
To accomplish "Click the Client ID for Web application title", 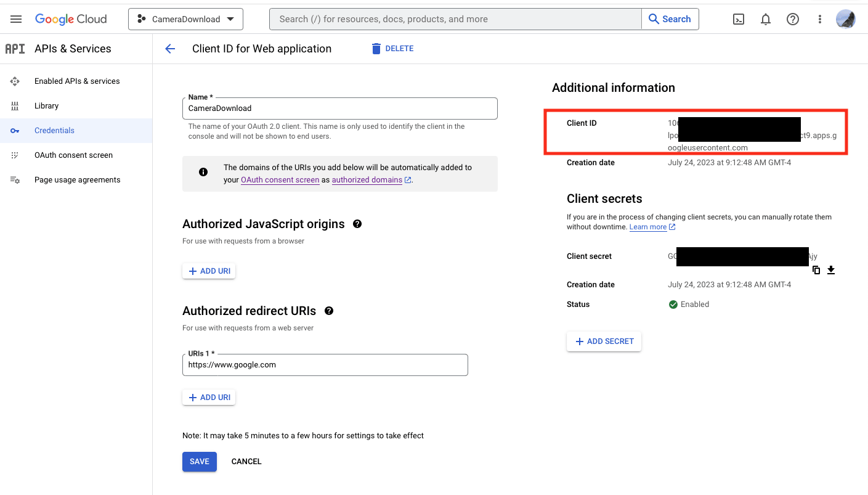I will point(262,49).
